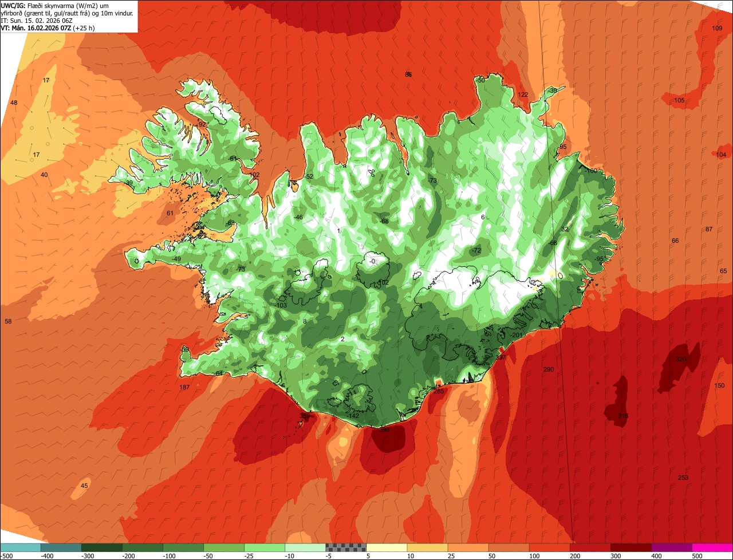Click the '-49' value on the Snæfellsnes peninsula
The width and height of the screenshot is (733, 560).
[x=176, y=259]
